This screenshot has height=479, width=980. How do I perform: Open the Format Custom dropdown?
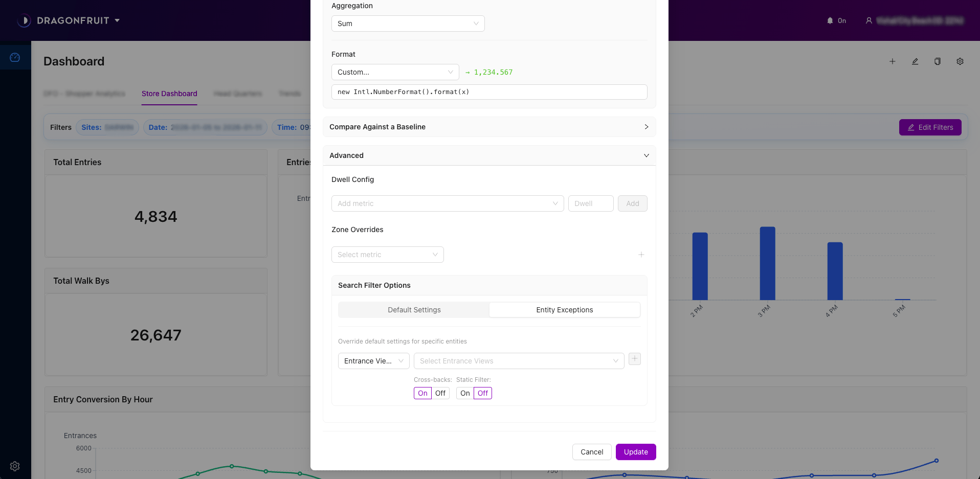pyautogui.click(x=395, y=72)
